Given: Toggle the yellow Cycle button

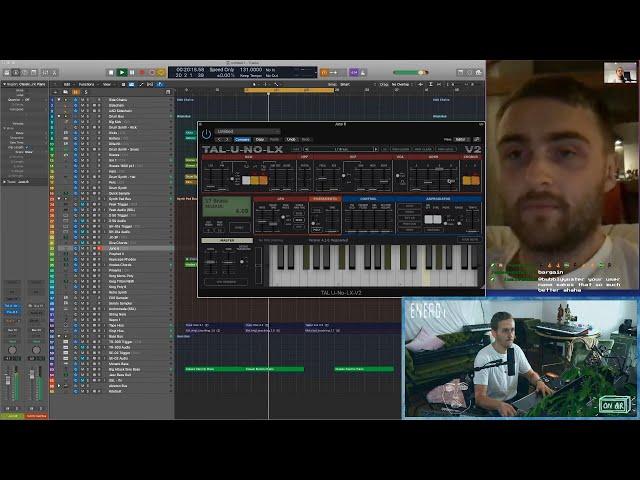Looking at the screenshot, I should pos(161,73).
